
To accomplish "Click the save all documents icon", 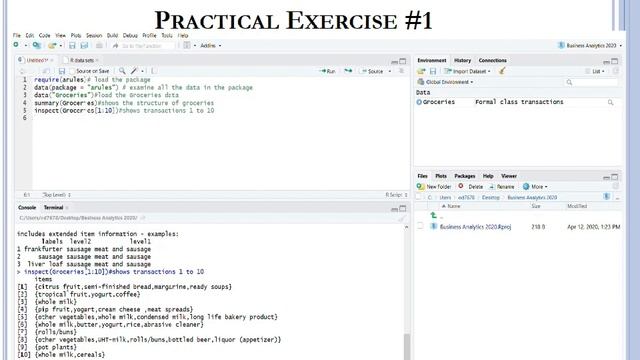I will (x=84, y=45).
